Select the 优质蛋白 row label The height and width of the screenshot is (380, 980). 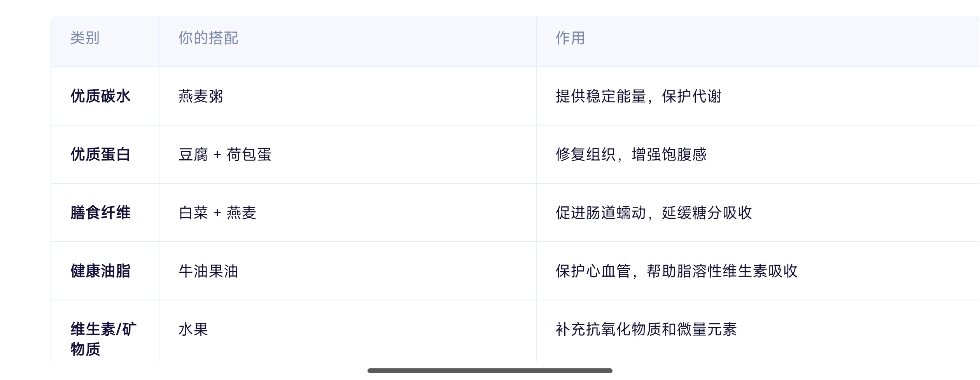pyautogui.click(x=100, y=154)
